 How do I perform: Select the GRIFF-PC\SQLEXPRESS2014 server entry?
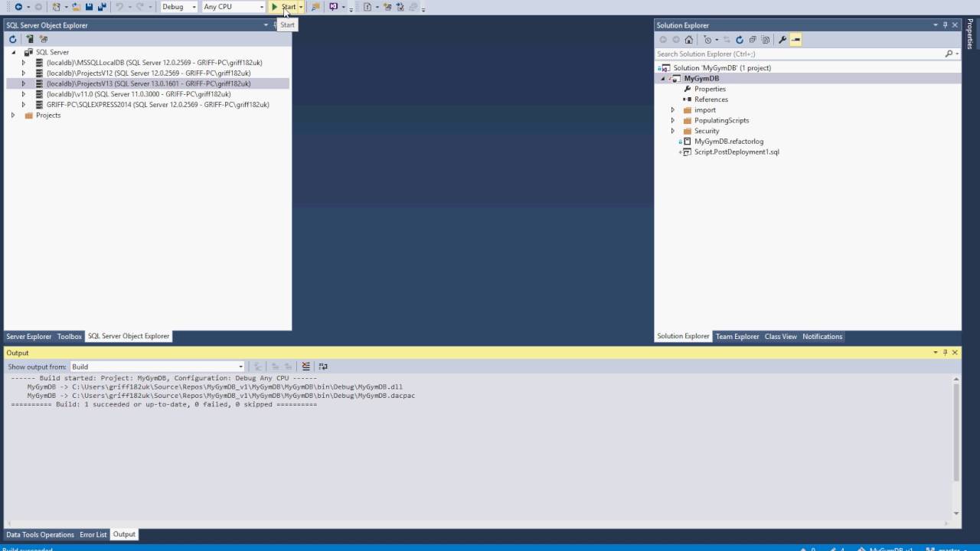click(x=158, y=105)
